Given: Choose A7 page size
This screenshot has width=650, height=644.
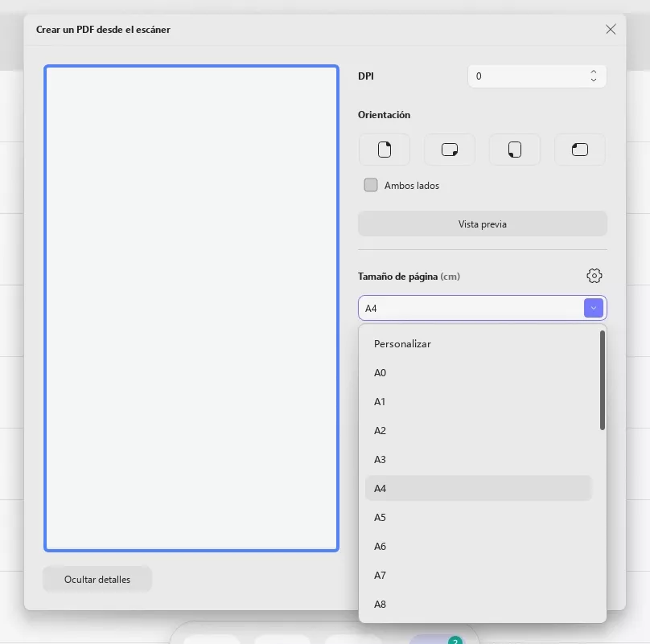Looking at the screenshot, I should click(479, 575).
